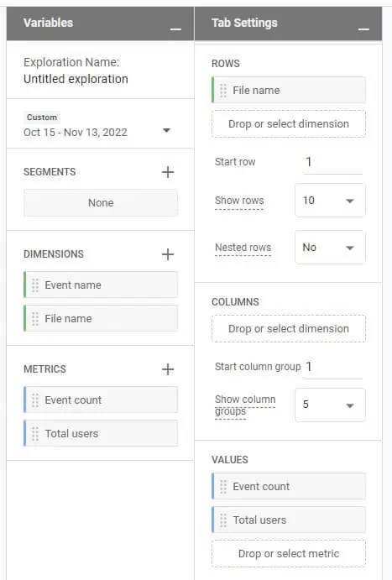The image size is (392, 580).
Task: Click the Tab Settings header title
Action: point(244,23)
